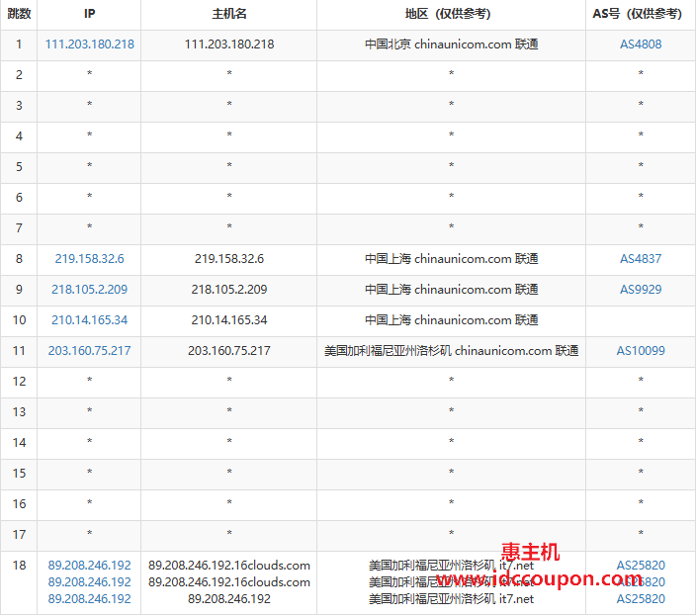Select hop number 11 cell
The image size is (696, 616).
19,351
